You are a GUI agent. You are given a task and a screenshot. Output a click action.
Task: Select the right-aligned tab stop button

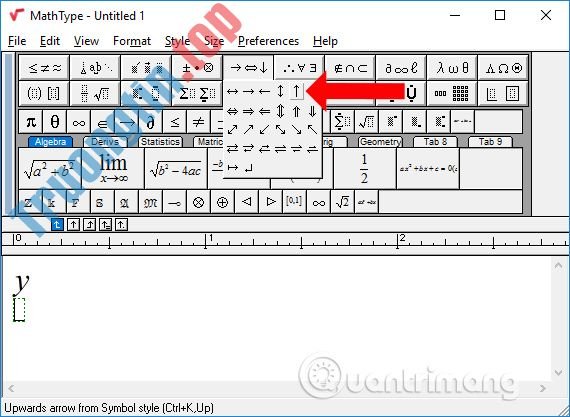(89, 225)
